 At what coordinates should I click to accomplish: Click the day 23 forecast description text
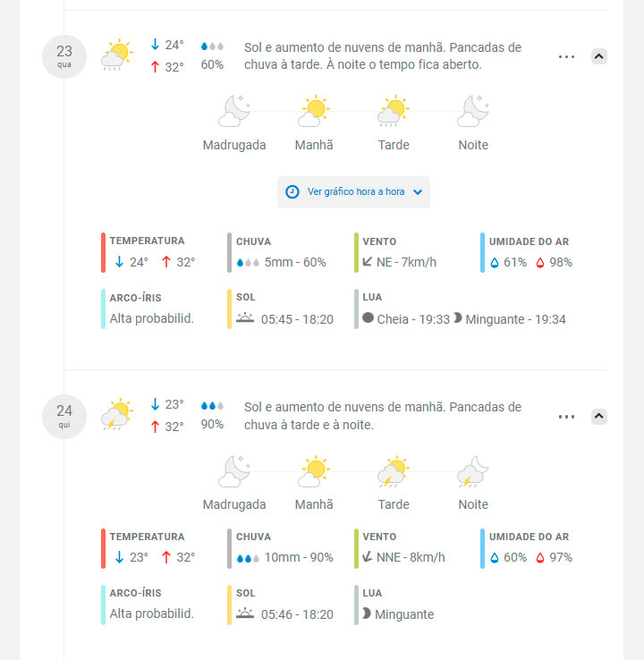383,55
